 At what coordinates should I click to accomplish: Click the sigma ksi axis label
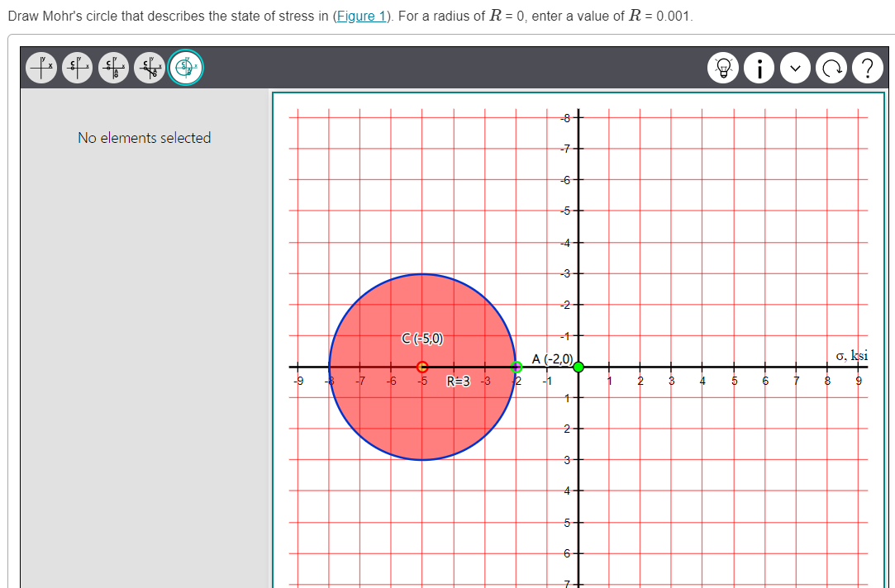851,355
